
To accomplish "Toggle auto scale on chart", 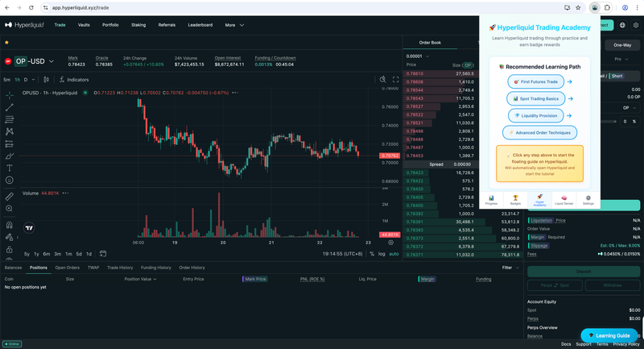I will [394, 254].
